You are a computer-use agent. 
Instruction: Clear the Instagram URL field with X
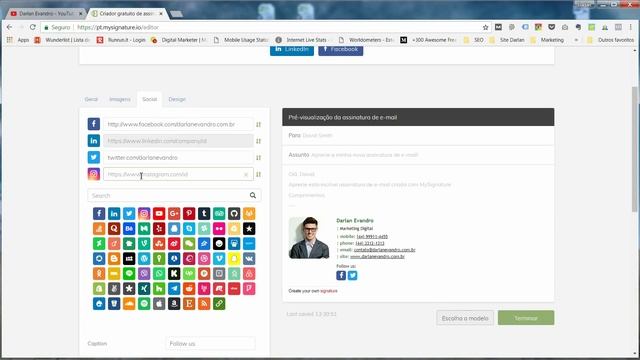[x=246, y=175]
